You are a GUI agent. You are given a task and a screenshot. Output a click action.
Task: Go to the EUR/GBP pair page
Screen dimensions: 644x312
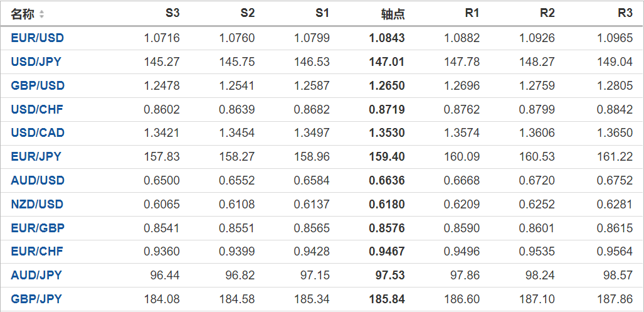point(38,227)
